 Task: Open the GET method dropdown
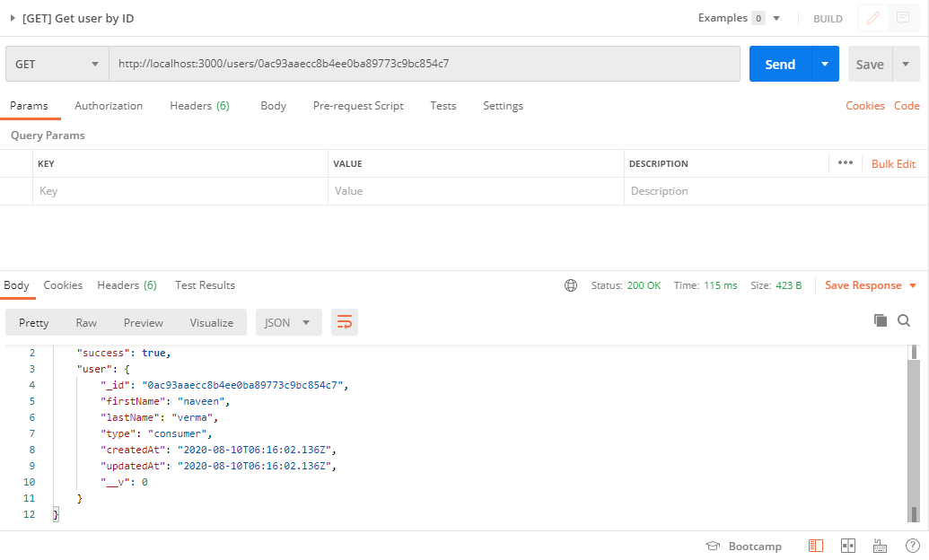click(x=57, y=64)
